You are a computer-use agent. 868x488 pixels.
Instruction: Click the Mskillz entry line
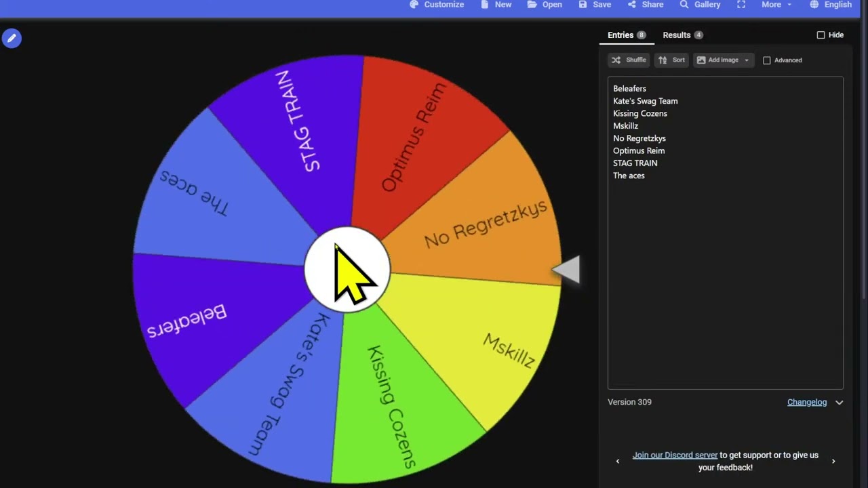625,126
